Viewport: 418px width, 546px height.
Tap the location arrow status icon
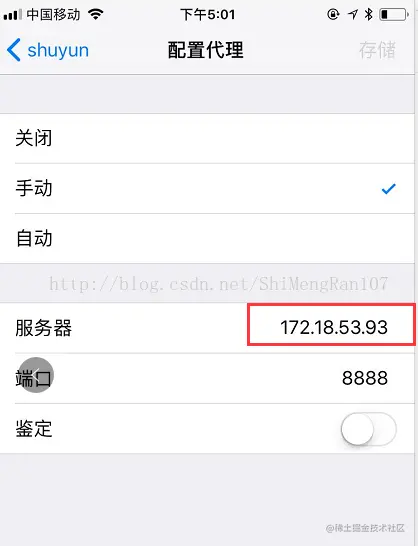point(353,15)
